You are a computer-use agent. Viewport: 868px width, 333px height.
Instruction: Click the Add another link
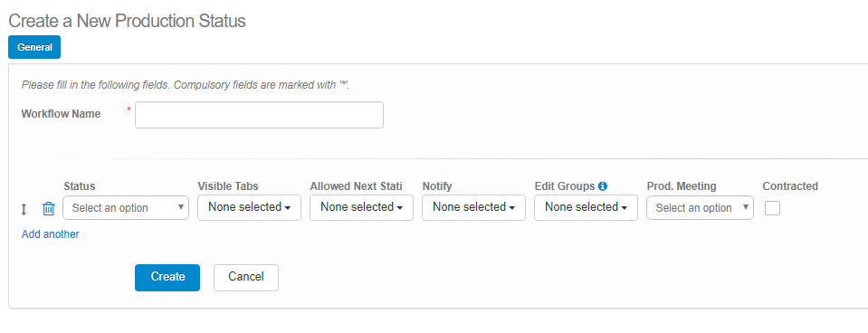click(51, 234)
